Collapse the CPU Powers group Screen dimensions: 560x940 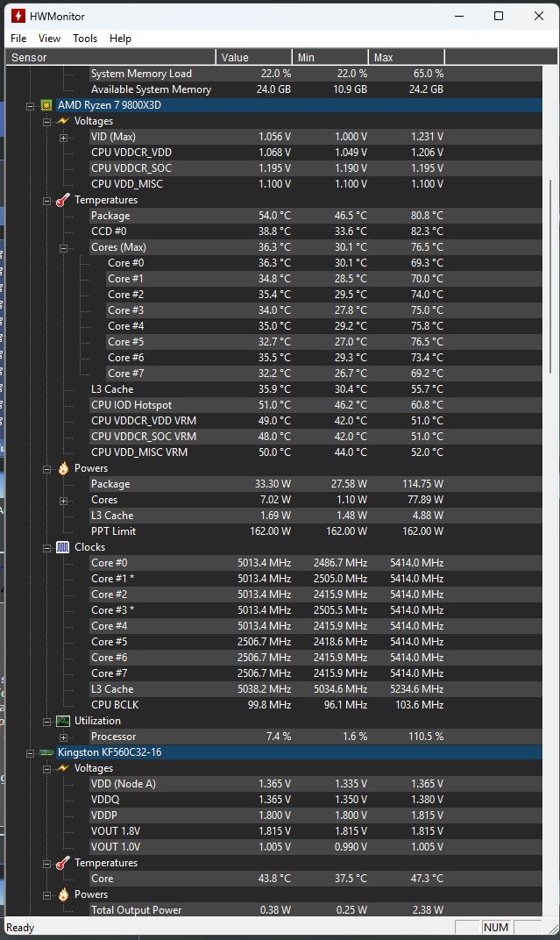click(46, 469)
